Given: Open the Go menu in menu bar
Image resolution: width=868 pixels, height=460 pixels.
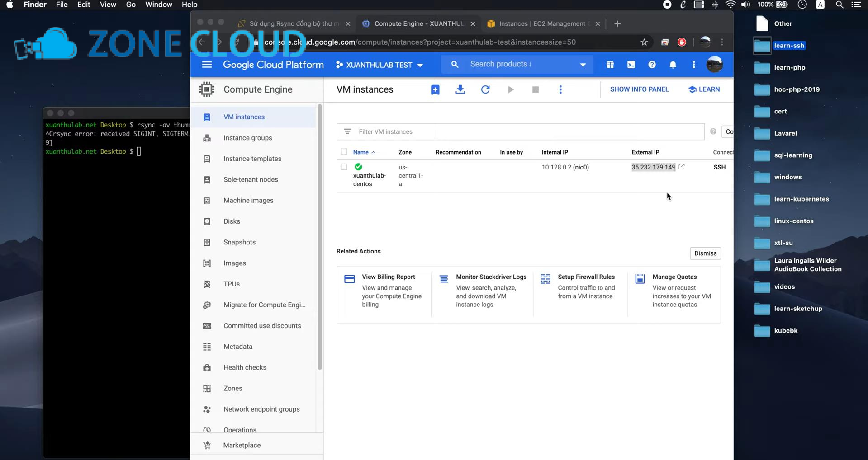Looking at the screenshot, I should tap(130, 5).
